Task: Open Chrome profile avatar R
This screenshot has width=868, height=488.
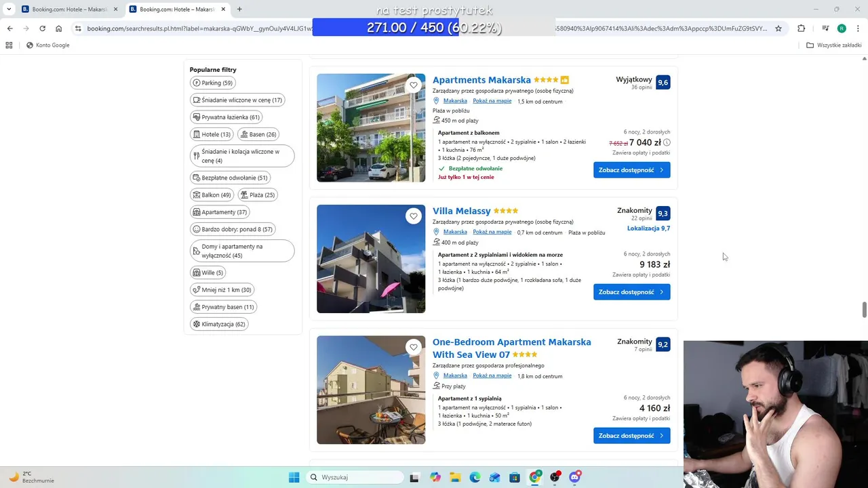Action: 842,28
